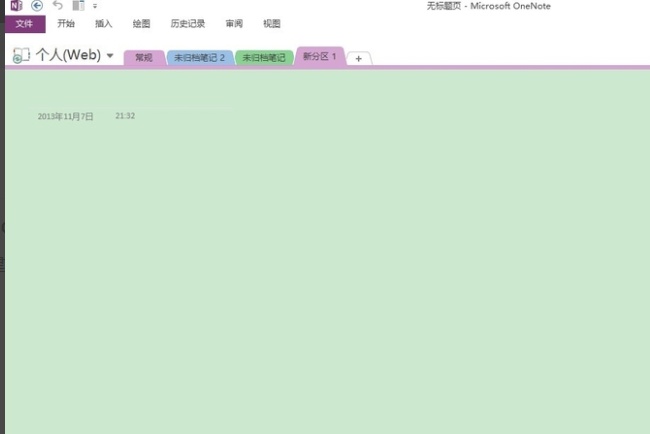
Task: Open the Customize Quick Access Toolbar arrow
Action: click(95, 6)
